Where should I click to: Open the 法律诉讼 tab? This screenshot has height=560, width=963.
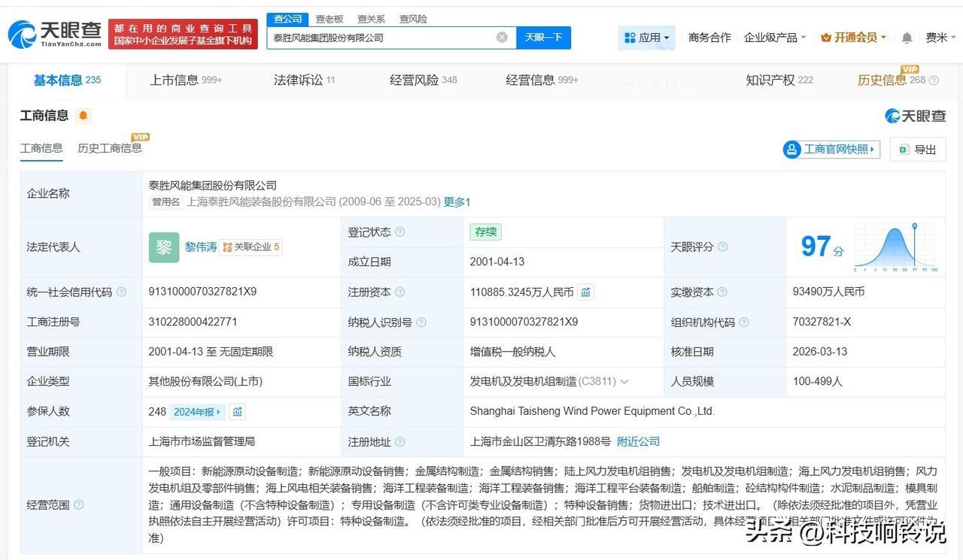pyautogui.click(x=304, y=80)
